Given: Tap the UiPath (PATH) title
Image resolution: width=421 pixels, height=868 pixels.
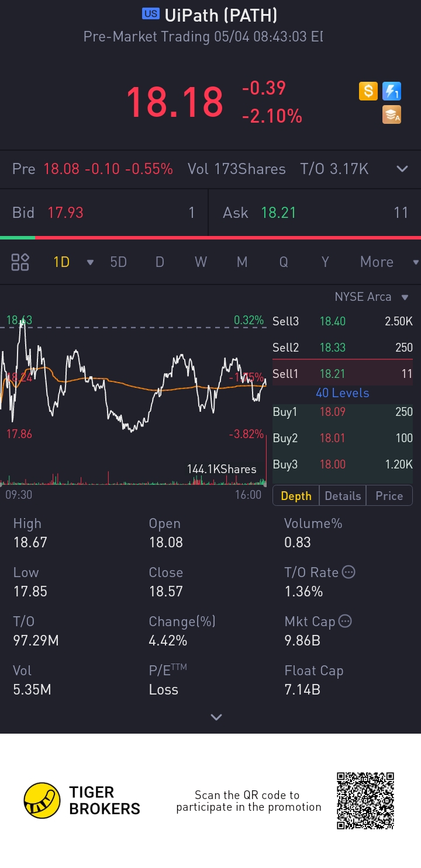Looking at the screenshot, I should 221,15.
